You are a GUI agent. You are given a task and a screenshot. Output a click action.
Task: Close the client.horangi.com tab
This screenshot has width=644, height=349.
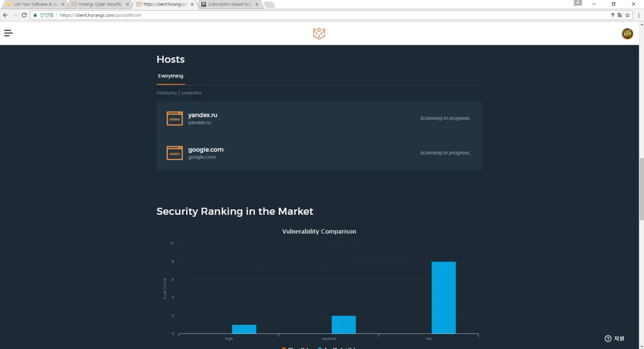(192, 4)
